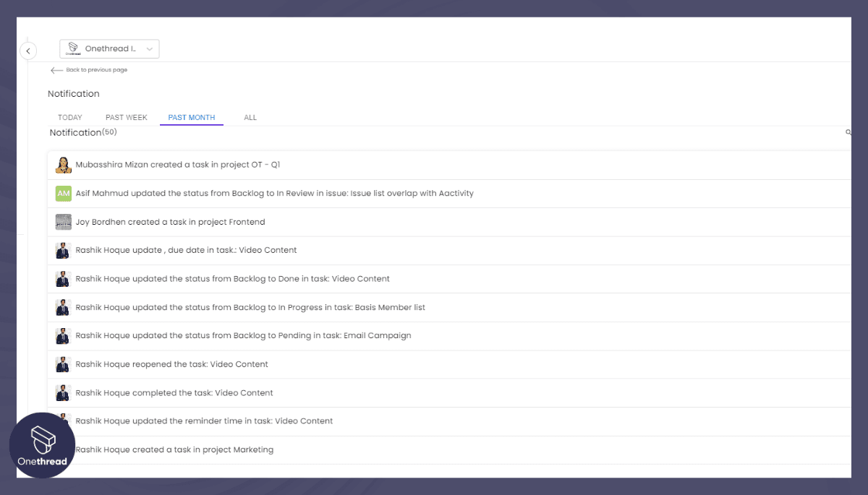Switch to the PAST WEEK tab
868x495 pixels.
[x=126, y=117]
